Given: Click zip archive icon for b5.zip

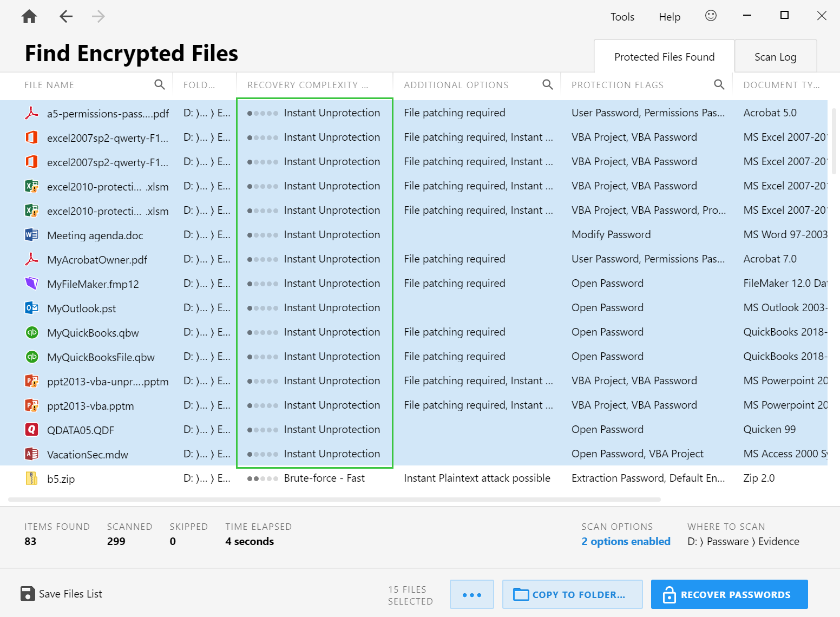Looking at the screenshot, I should 32,478.
